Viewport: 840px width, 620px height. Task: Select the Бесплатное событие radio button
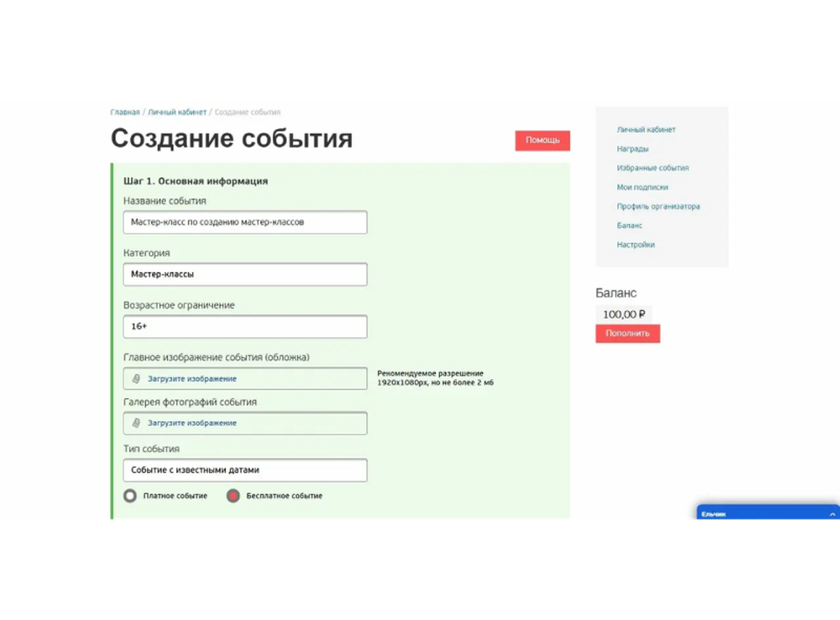coord(233,496)
